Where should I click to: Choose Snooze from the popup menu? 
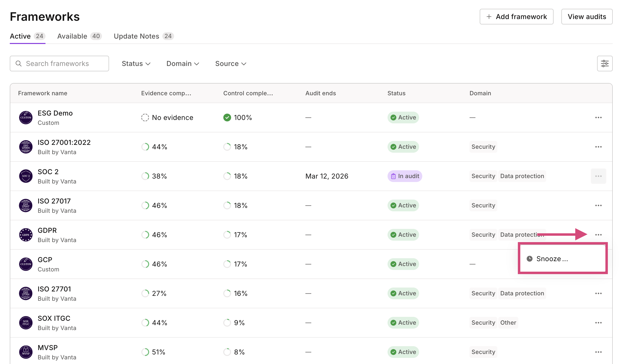pyautogui.click(x=562, y=259)
